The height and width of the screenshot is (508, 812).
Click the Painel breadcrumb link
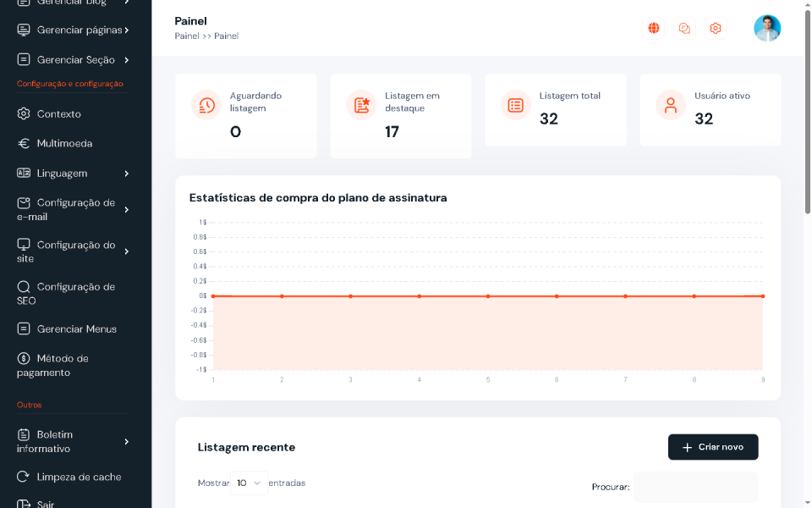point(186,36)
